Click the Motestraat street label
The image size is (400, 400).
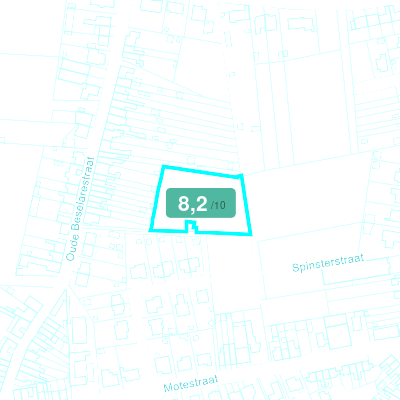coord(191,383)
